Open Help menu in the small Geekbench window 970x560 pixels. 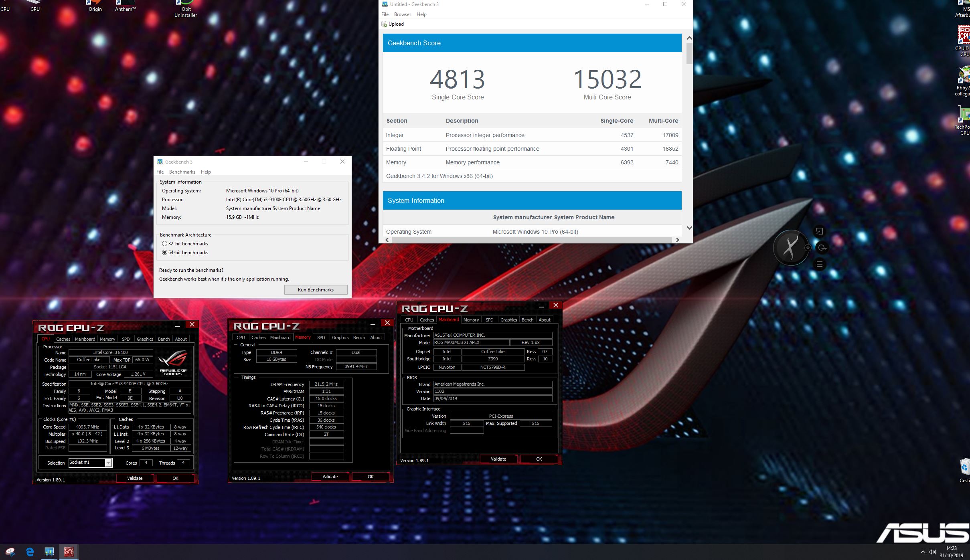tap(206, 172)
